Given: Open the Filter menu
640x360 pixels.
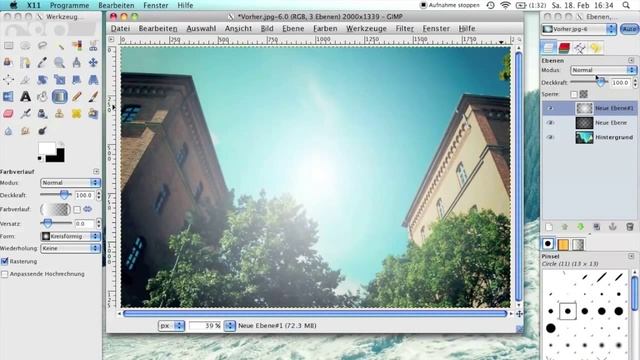Looking at the screenshot, I should 404,29.
